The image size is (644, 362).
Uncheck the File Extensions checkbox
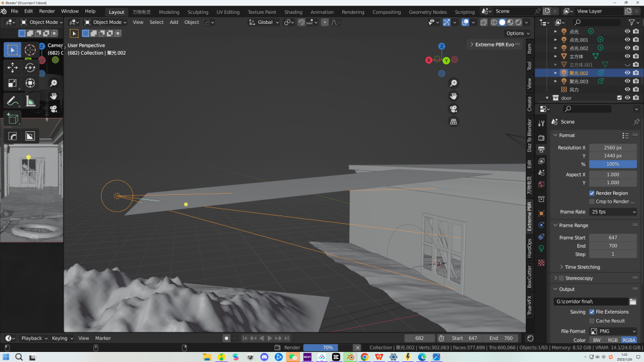[592, 312]
